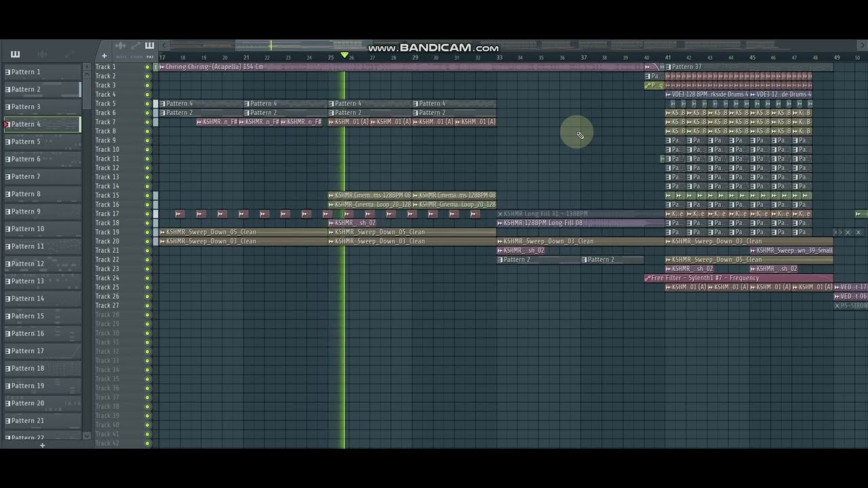
Task: Mute Track 19 via its green indicator
Action: coord(147,232)
